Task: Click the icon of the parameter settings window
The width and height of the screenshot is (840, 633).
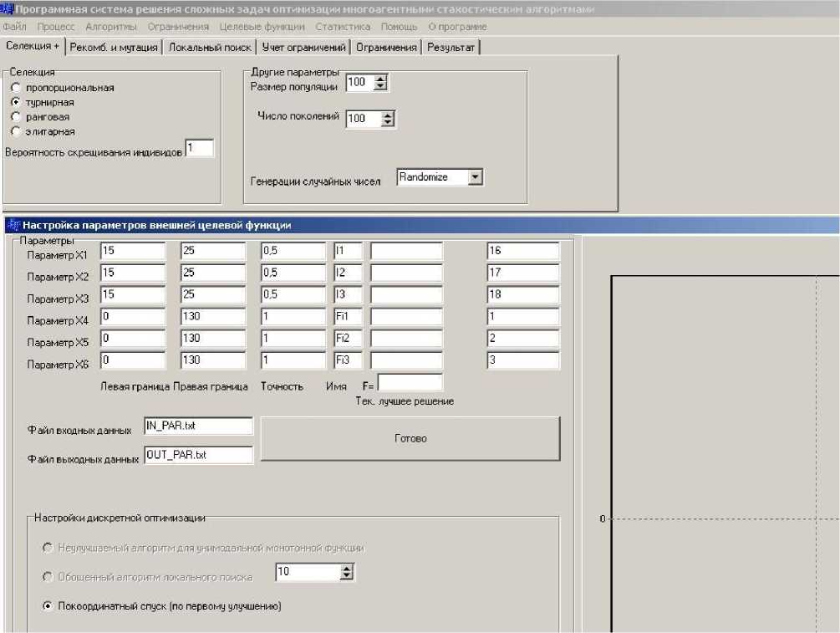Action: [x=13, y=225]
